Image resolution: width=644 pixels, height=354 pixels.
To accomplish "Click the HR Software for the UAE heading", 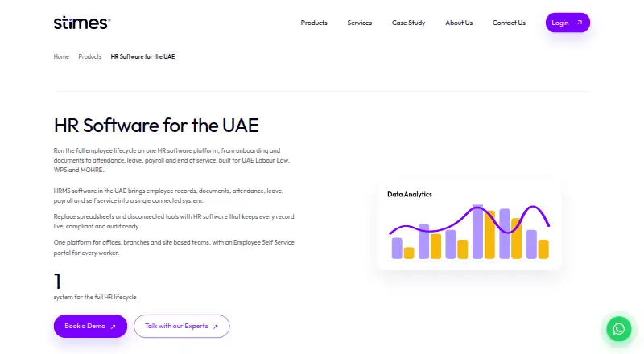I will 156,126.
